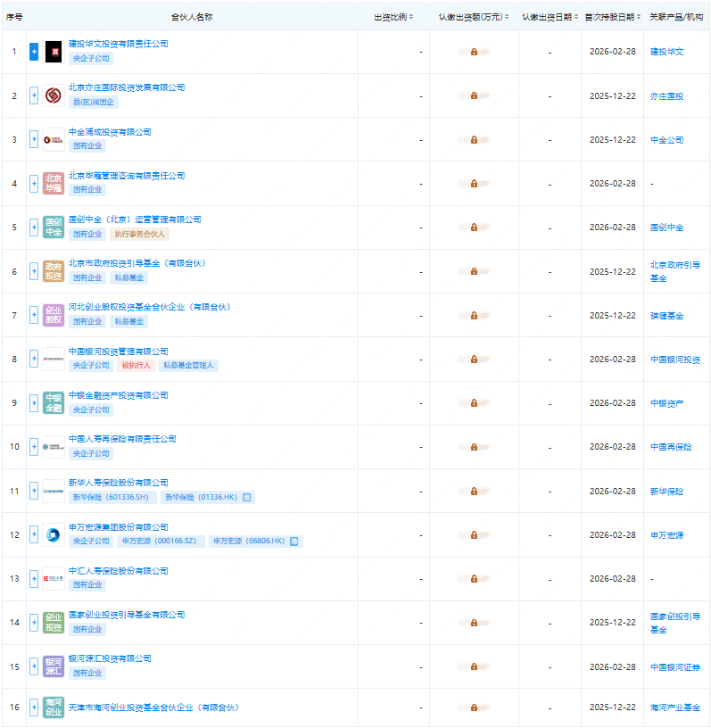Click the 国创中金 green logo tile
Image resolution: width=711 pixels, height=728 pixels.
tap(54, 227)
